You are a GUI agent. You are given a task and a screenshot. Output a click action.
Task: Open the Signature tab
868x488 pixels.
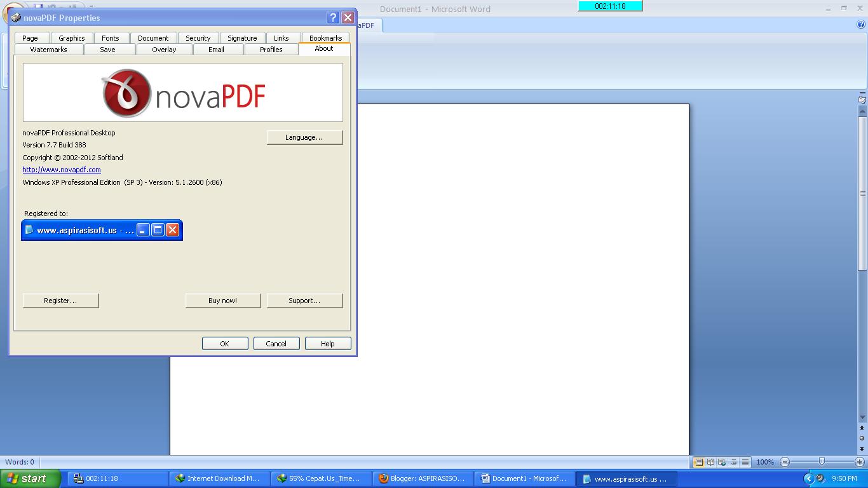(x=243, y=38)
